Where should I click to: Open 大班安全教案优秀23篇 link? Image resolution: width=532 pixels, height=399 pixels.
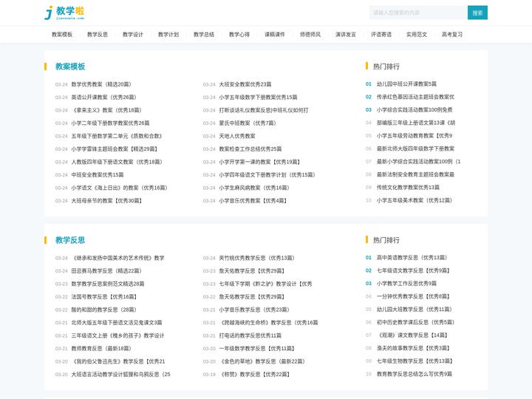tap(245, 84)
